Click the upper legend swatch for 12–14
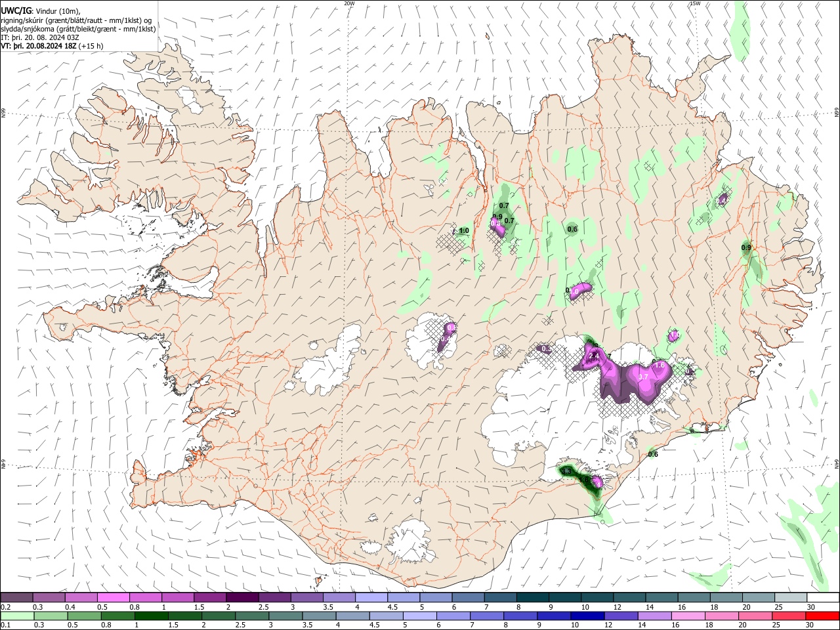840x630 pixels. point(629,598)
